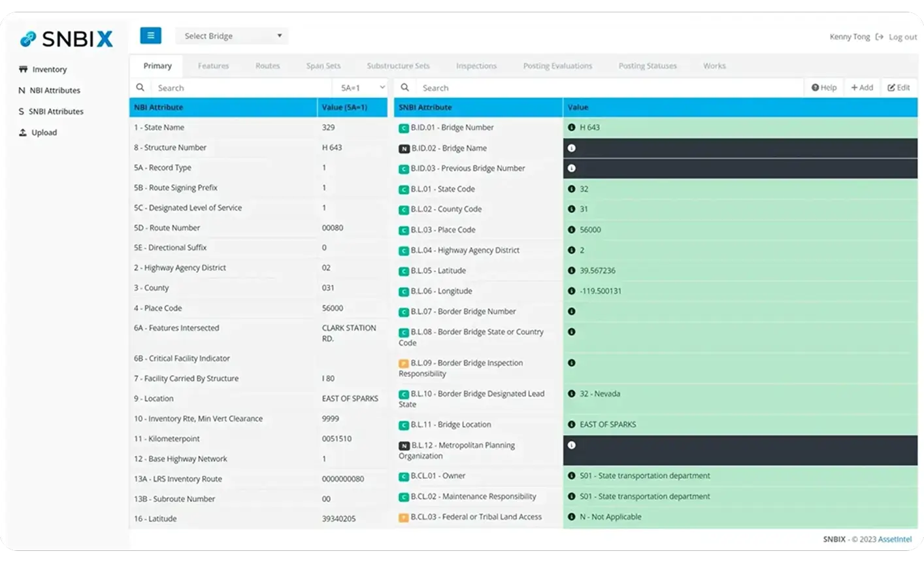The height and width of the screenshot is (562, 924).
Task: Toggle the hamburger sidebar menu button
Action: pyautogui.click(x=150, y=36)
